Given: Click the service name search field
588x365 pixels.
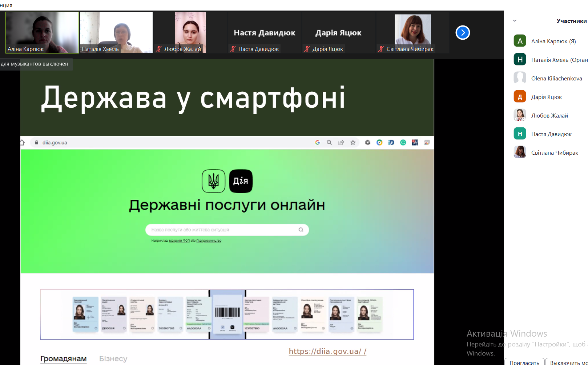Looking at the screenshot, I should pyautogui.click(x=222, y=230).
